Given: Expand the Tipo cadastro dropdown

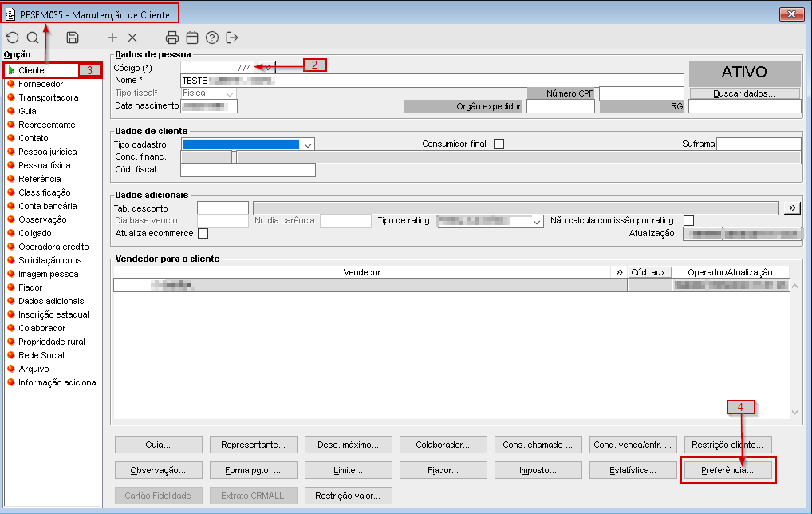Looking at the screenshot, I should point(308,144).
